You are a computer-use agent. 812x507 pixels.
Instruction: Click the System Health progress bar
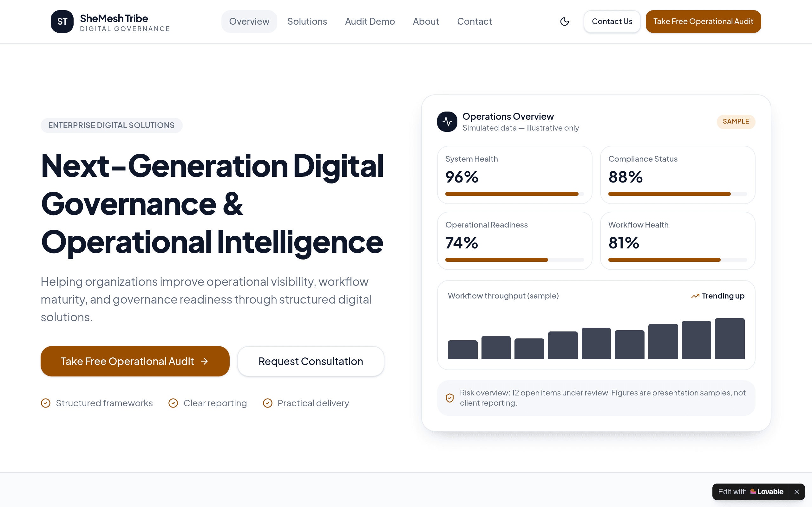click(x=514, y=194)
